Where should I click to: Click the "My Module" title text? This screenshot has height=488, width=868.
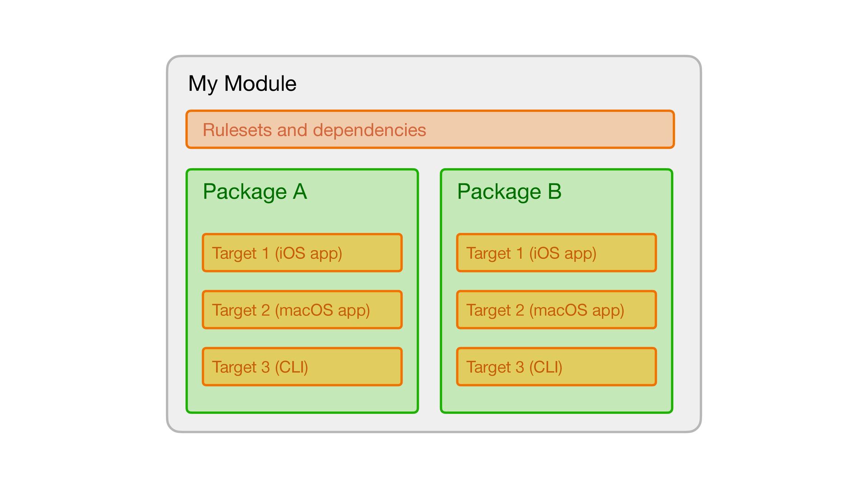tap(242, 84)
